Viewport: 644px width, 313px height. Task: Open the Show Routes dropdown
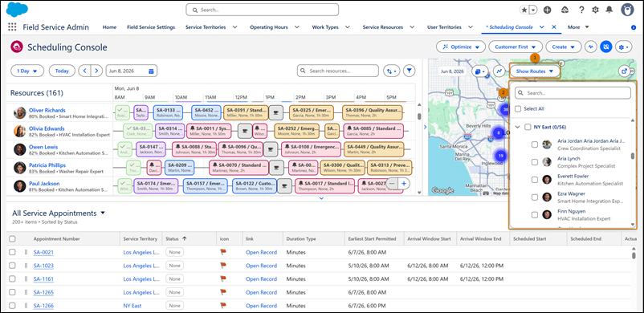click(535, 71)
